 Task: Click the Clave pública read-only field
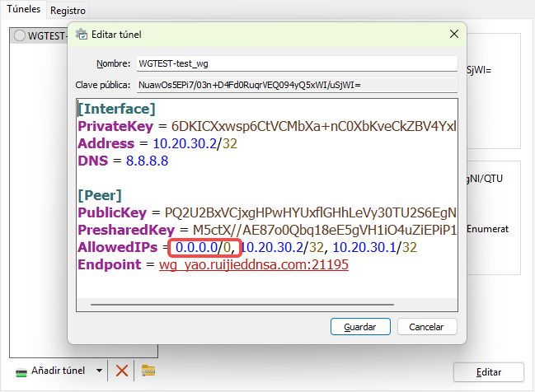(295, 84)
